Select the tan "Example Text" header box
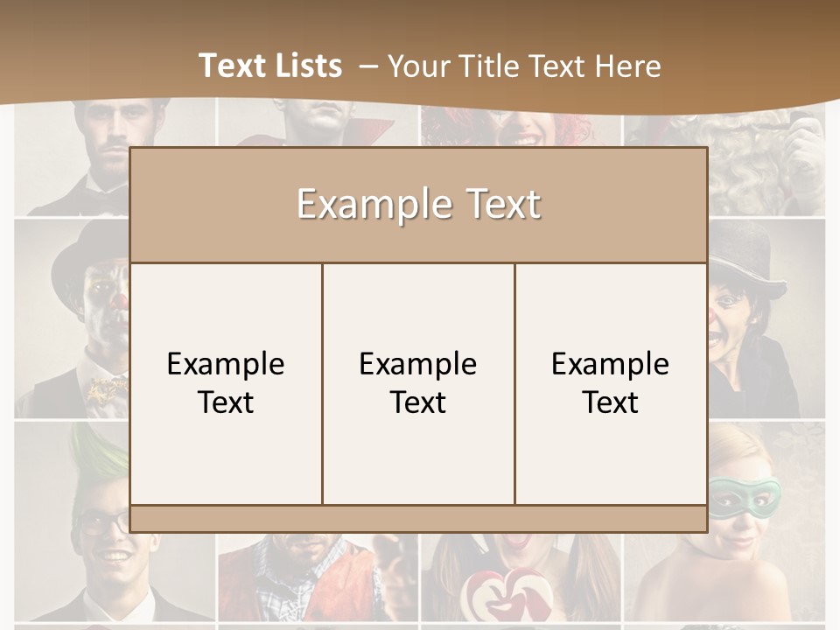The width and height of the screenshot is (840, 630). (x=418, y=205)
